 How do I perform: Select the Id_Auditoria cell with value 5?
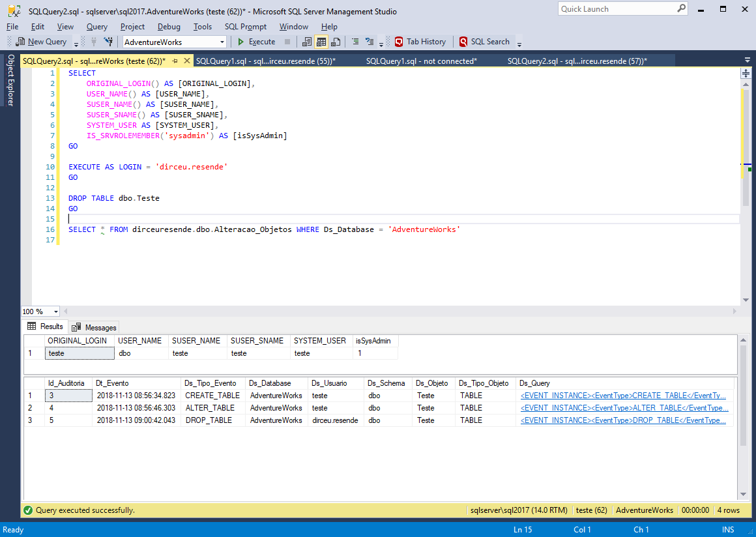68,420
